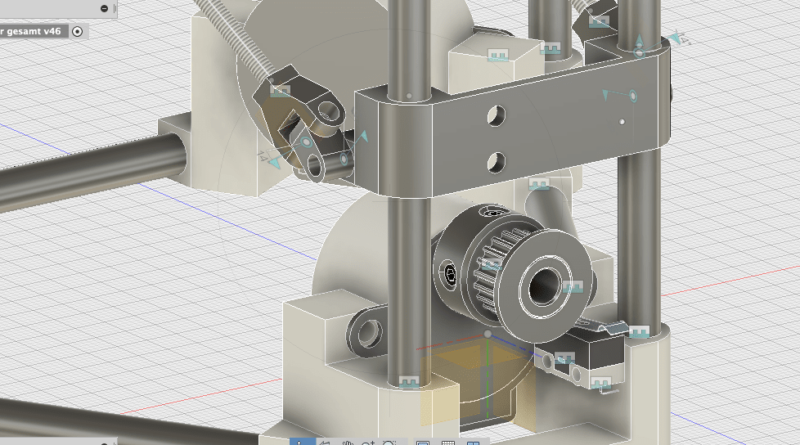The image size is (800, 445).
Task: Select the 'gesamt v46' root component label
Action: point(33,32)
